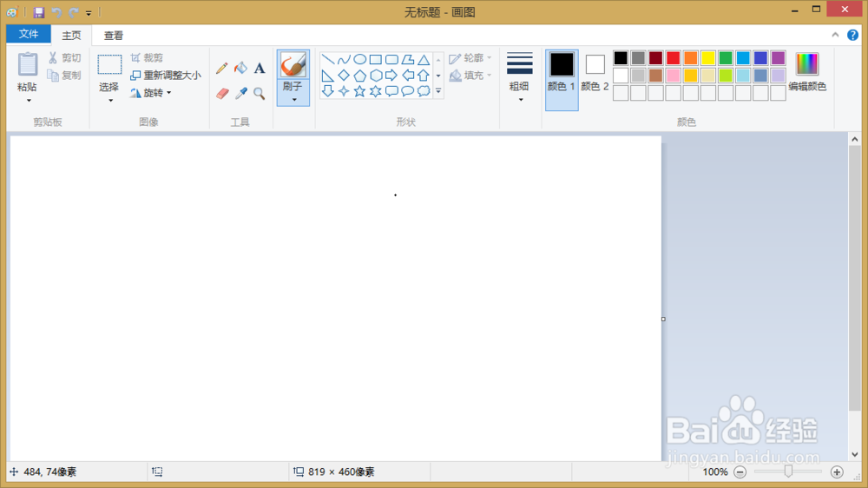
Task: Choose the Five-point star shape
Action: click(360, 91)
